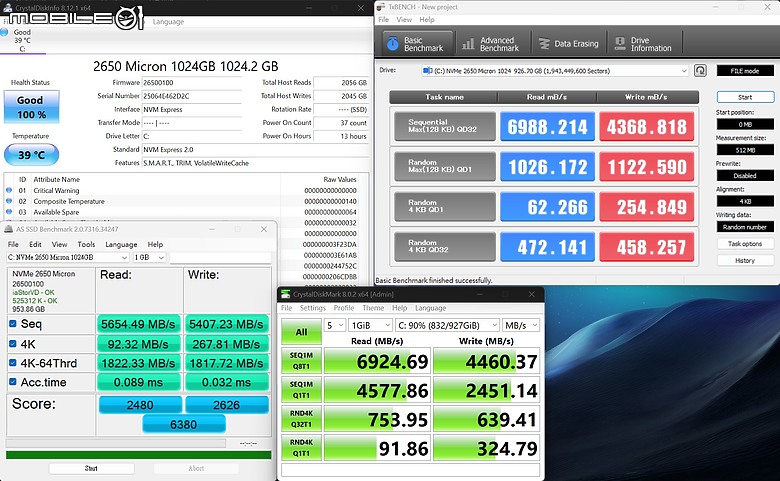Screen dimensions: 780x481
Task: Open CrystalDiskInfo Language menu
Action: click(168, 21)
